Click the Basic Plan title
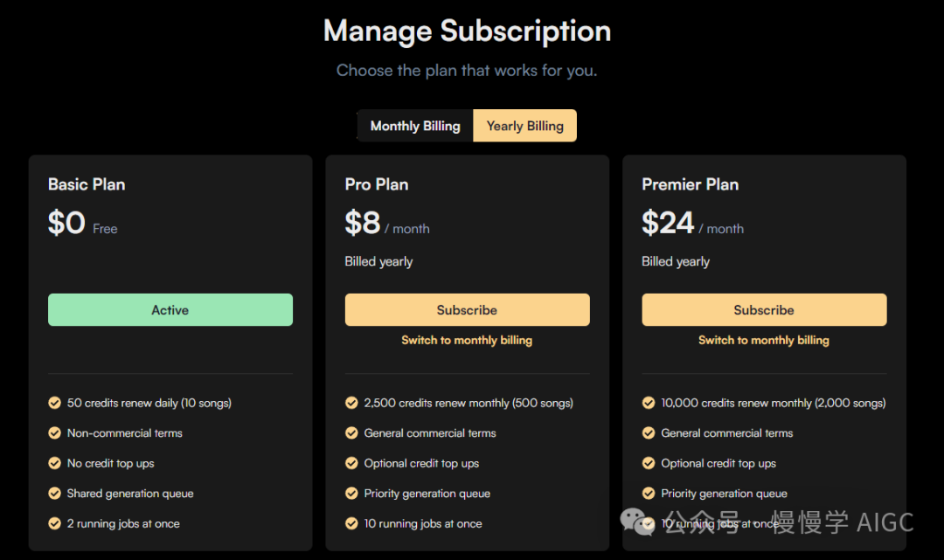 point(87,184)
